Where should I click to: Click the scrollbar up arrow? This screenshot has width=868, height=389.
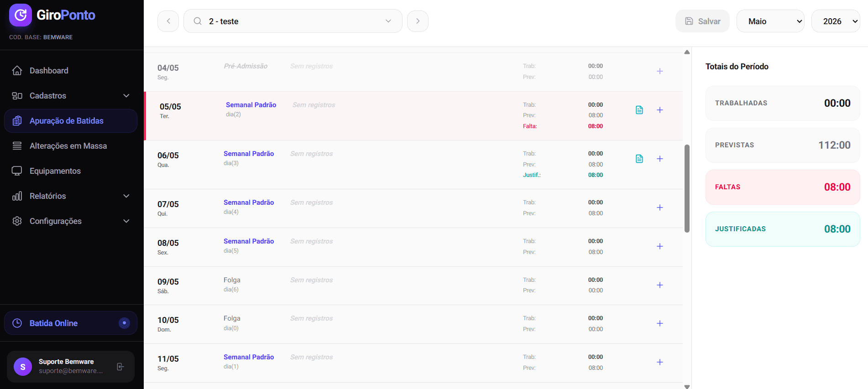687,52
